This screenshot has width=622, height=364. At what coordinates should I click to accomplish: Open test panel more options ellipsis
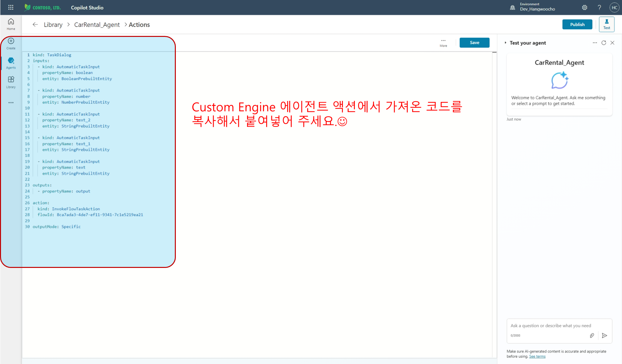[x=595, y=43]
